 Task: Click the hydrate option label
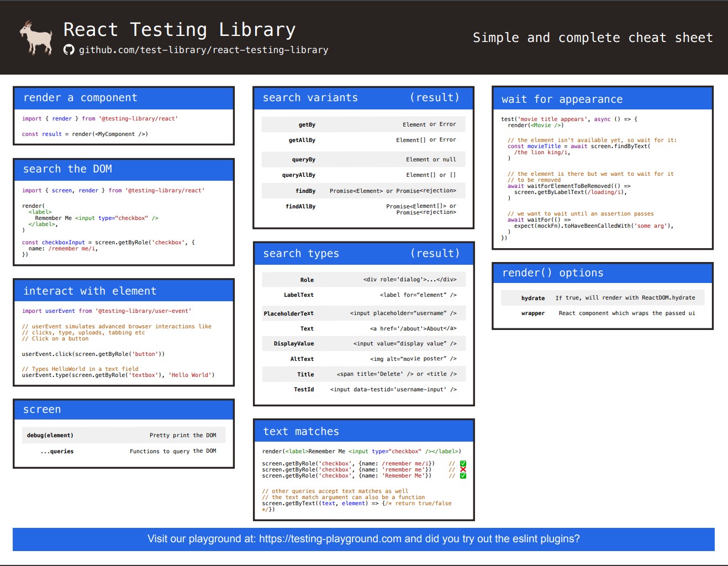pos(533,298)
